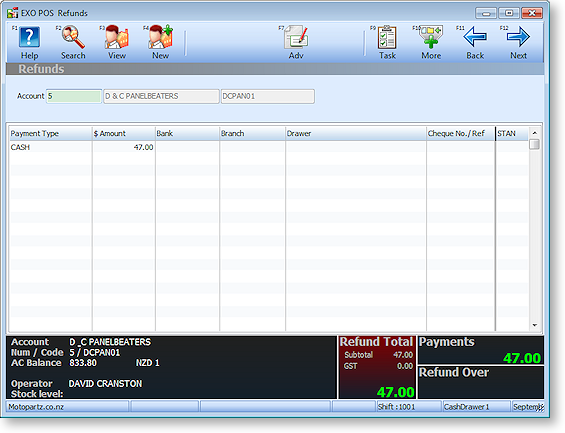Click the grid scrollbar up arrow
This screenshot has width=565, height=433.
coord(535,133)
